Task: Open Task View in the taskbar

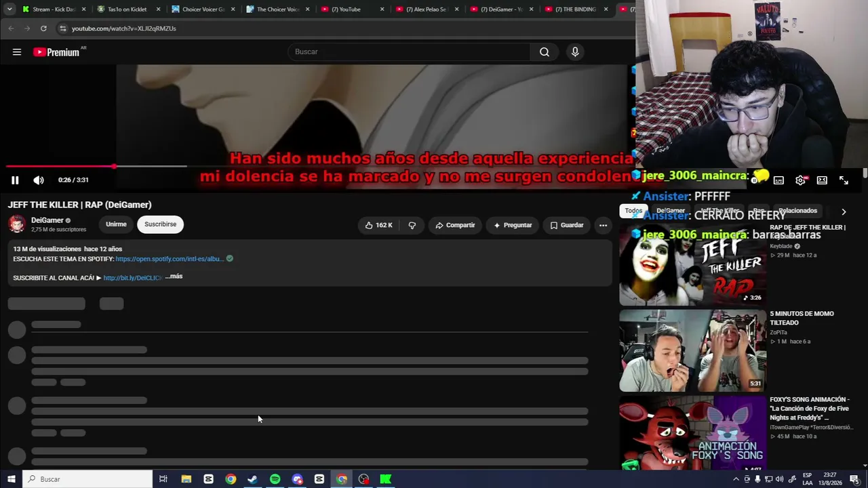Action: pyautogui.click(x=163, y=479)
